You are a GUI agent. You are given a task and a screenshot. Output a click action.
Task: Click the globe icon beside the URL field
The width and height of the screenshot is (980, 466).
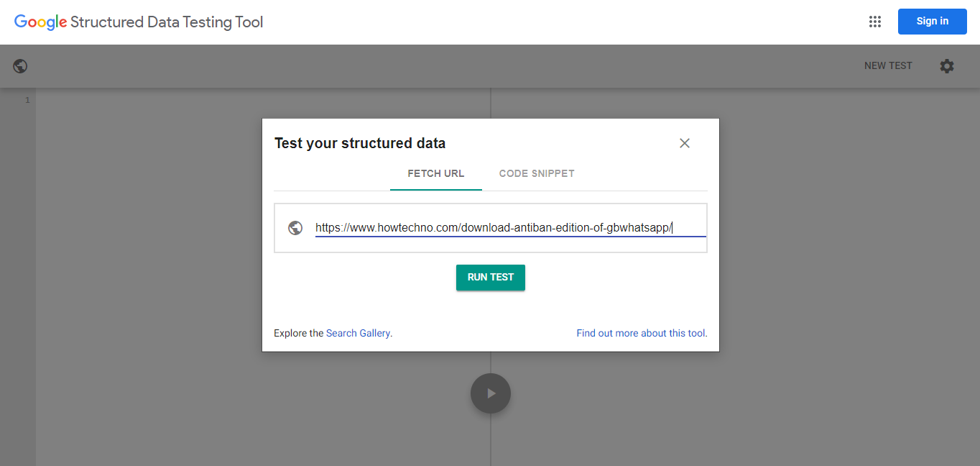click(x=295, y=228)
